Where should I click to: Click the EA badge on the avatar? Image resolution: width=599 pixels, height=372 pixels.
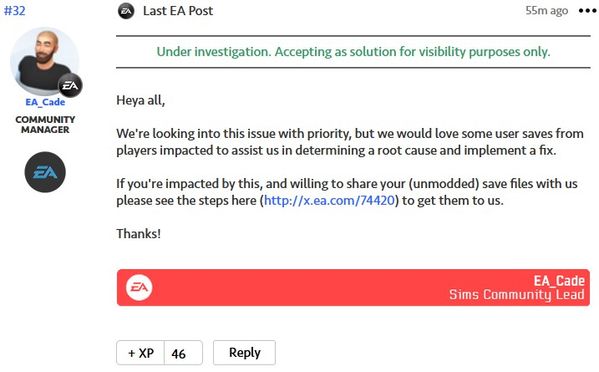(70, 85)
